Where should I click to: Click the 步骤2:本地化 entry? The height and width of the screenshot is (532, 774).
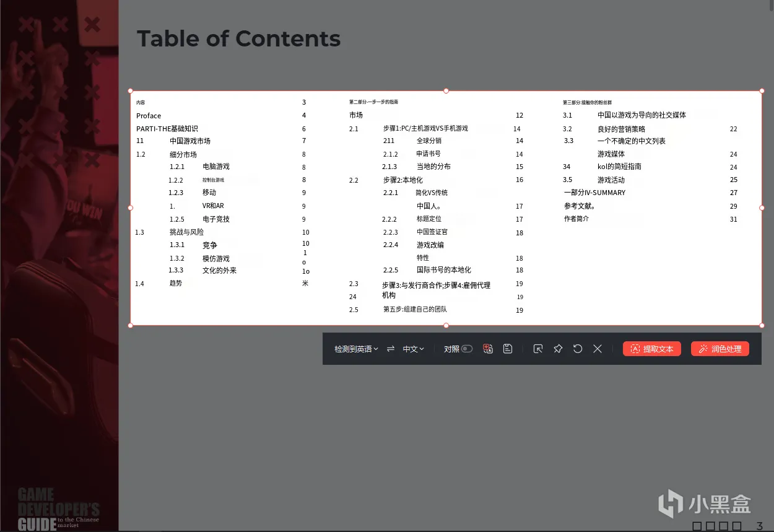(403, 180)
